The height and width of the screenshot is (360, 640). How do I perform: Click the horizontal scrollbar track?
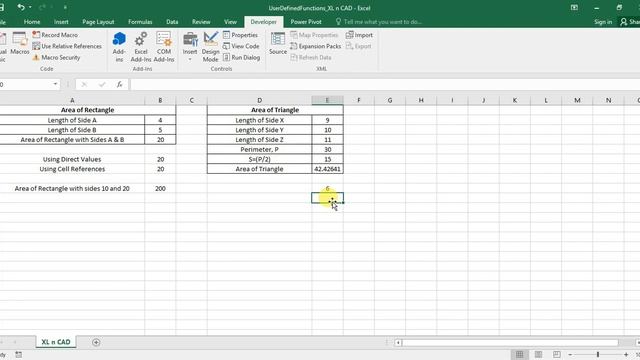click(510, 342)
